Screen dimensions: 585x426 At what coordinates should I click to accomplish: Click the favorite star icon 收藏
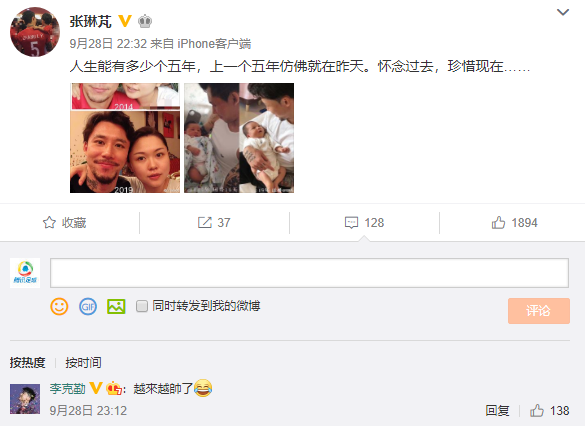(x=49, y=222)
